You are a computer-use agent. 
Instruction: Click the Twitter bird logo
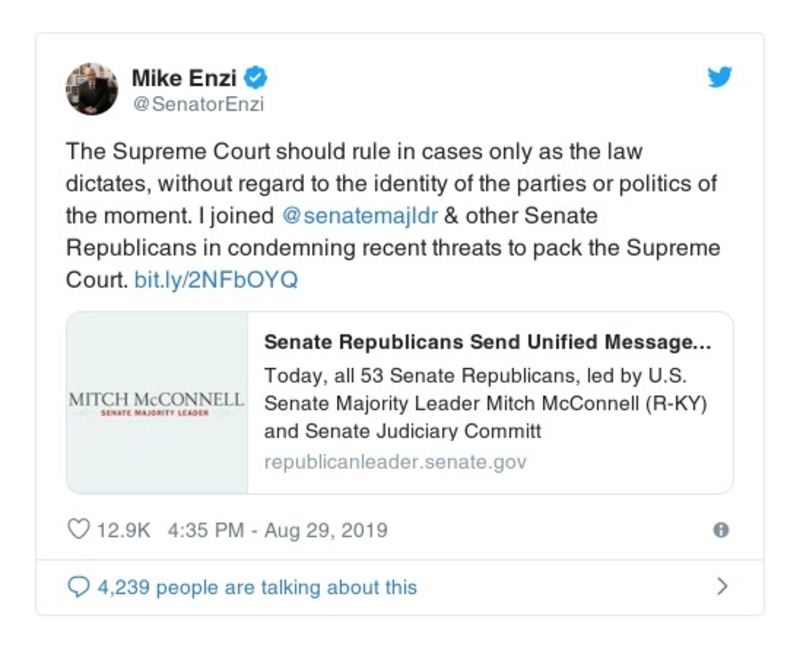[720, 77]
